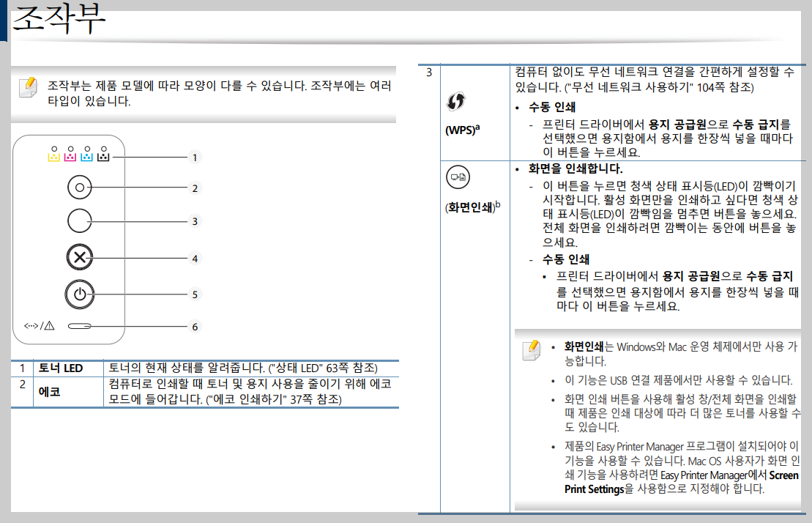Screen dimensions: 812x523
Task: Open the "상태 LED" 63쪽 참조 reference
Action: (x=323, y=368)
